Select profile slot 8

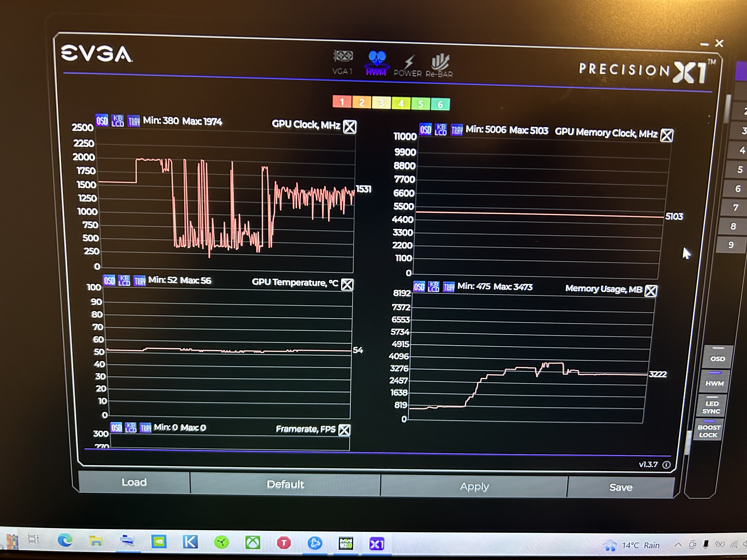point(733,226)
